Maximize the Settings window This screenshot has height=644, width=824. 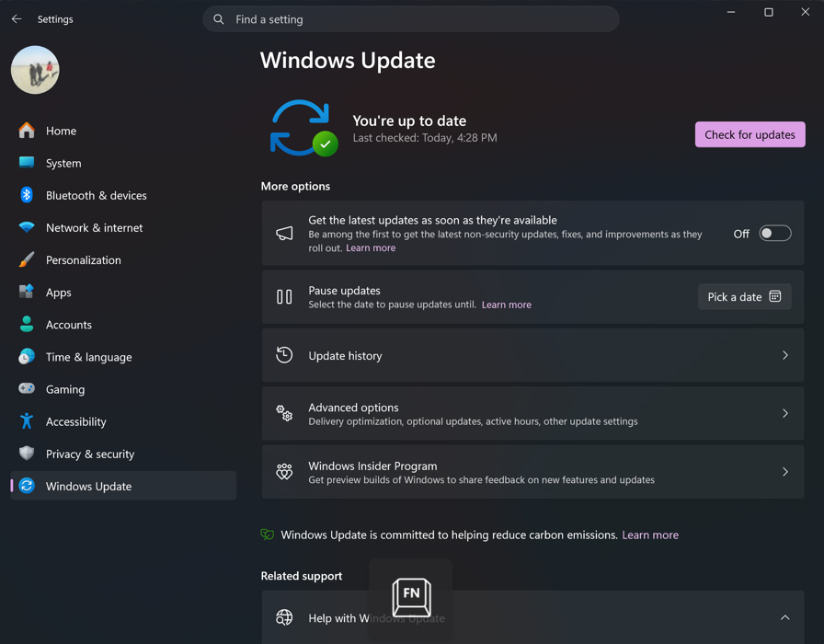click(x=768, y=12)
